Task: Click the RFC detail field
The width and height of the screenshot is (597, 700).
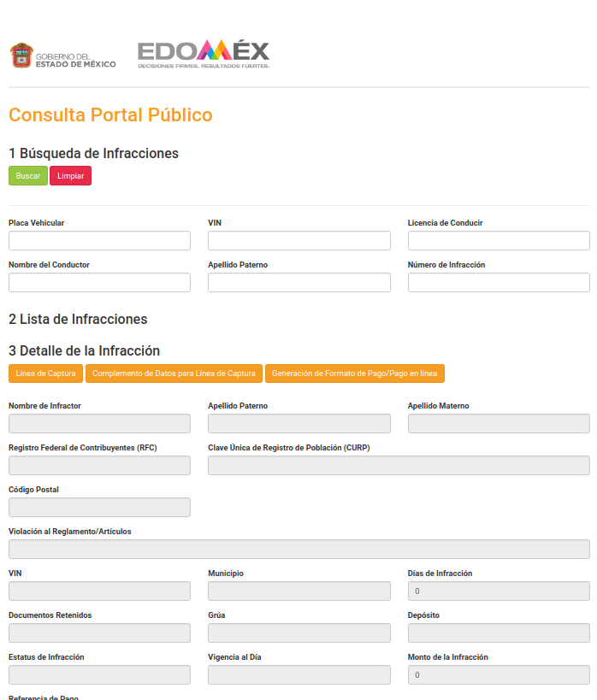Action: pos(99,466)
